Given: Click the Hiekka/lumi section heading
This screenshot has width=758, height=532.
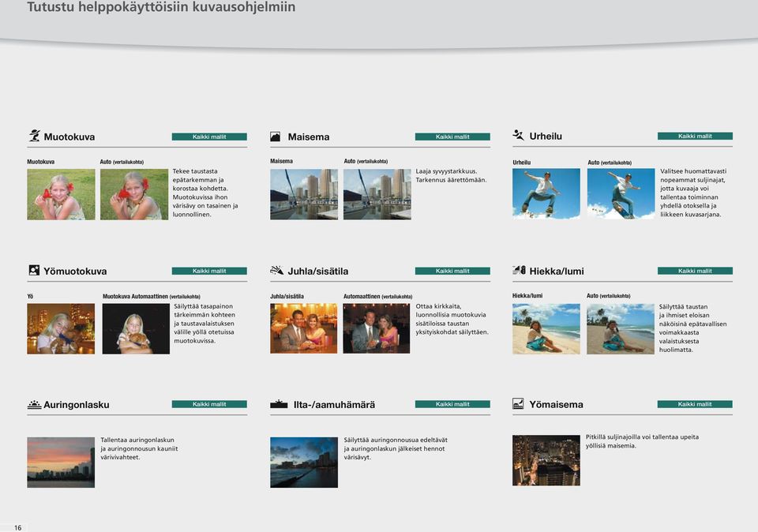Looking at the screenshot, I should [x=557, y=271].
